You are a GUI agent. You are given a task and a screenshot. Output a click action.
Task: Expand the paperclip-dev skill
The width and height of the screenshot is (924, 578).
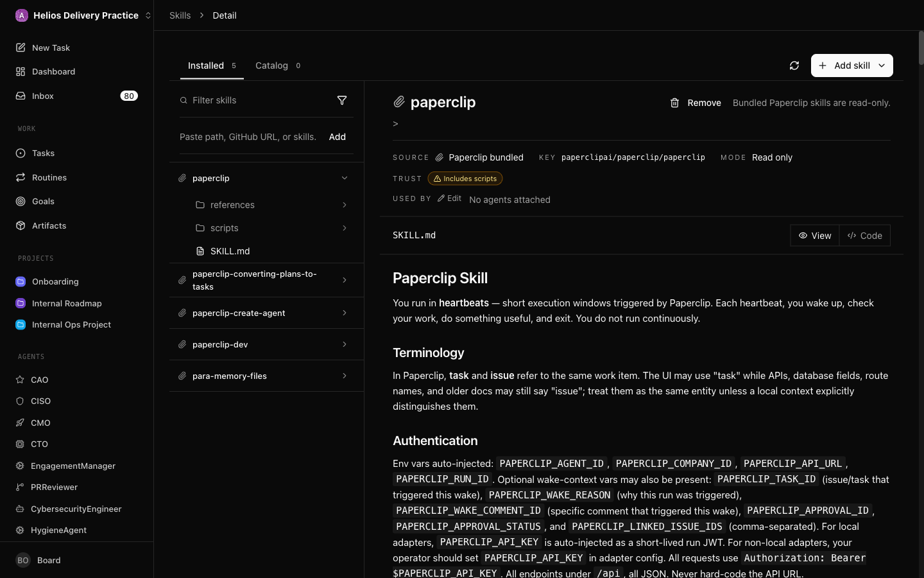[345, 344]
